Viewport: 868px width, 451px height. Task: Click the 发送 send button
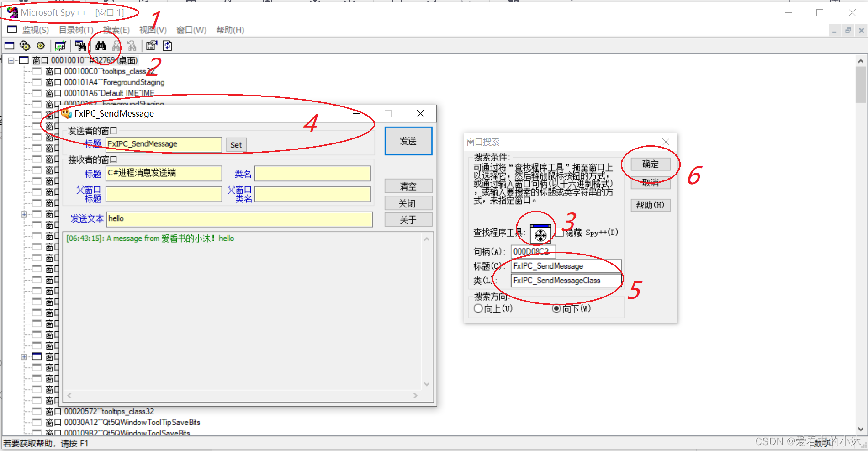(x=408, y=141)
